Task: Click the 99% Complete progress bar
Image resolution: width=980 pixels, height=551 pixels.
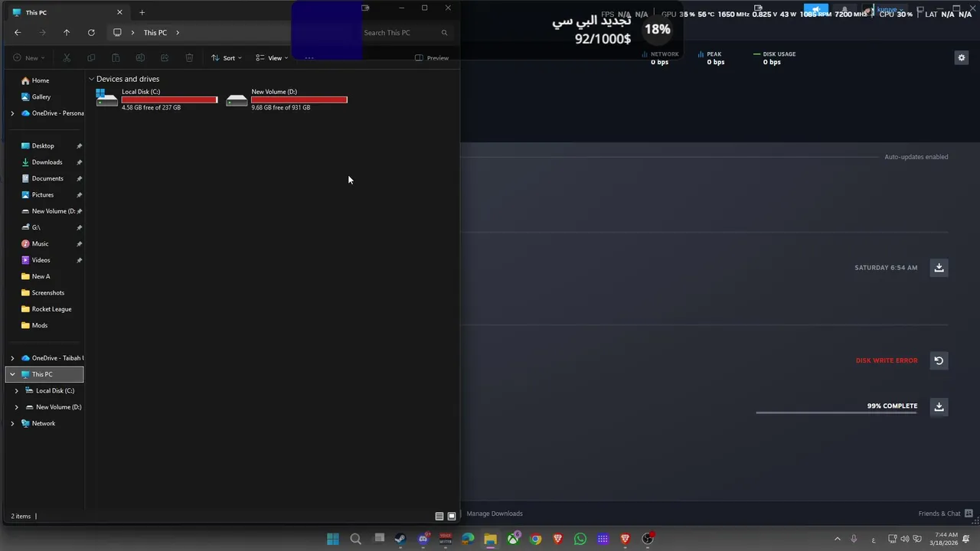Action: (x=836, y=412)
